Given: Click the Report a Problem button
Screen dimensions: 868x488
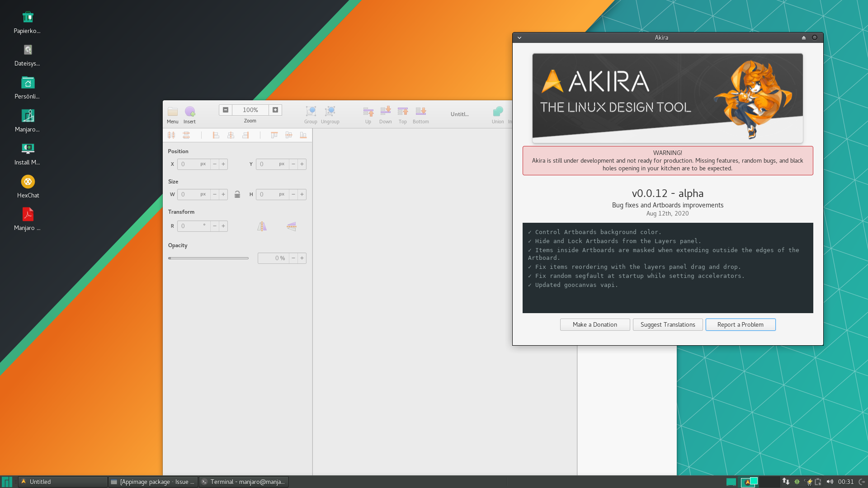Looking at the screenshot, I should point(741,324).
